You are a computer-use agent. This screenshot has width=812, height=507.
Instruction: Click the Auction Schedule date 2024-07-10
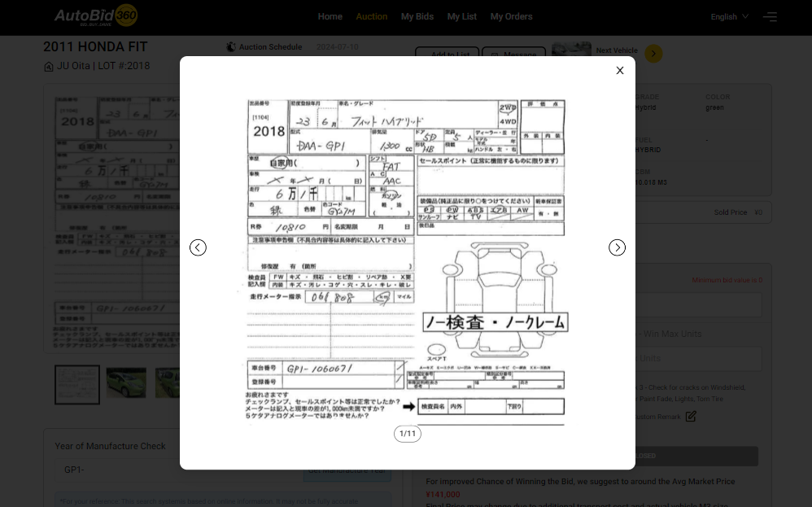(x=337, y=46)
